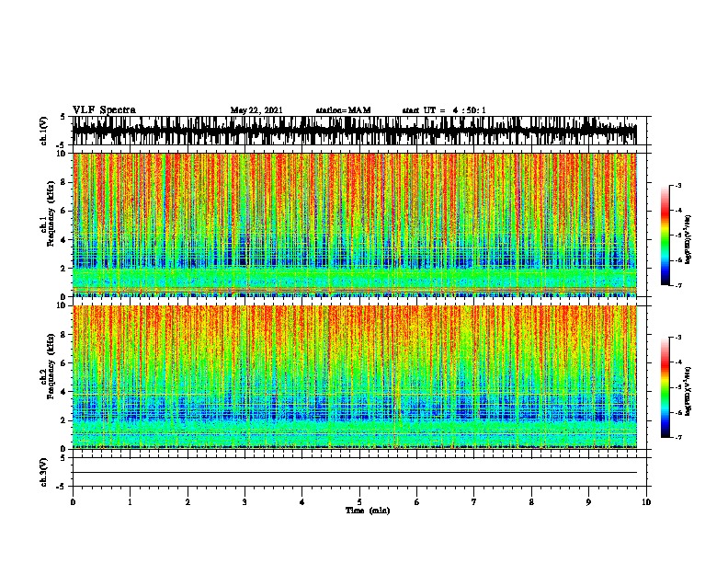728x563 pixels.
Task: Click the "station=MAM" header text
Action: coord(343,110)
